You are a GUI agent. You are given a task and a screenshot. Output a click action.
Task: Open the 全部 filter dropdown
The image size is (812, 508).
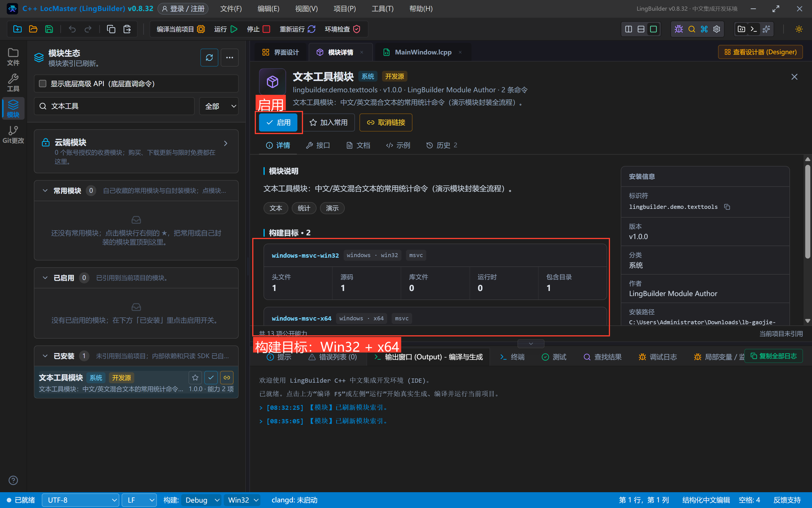[x=219, y=106]
